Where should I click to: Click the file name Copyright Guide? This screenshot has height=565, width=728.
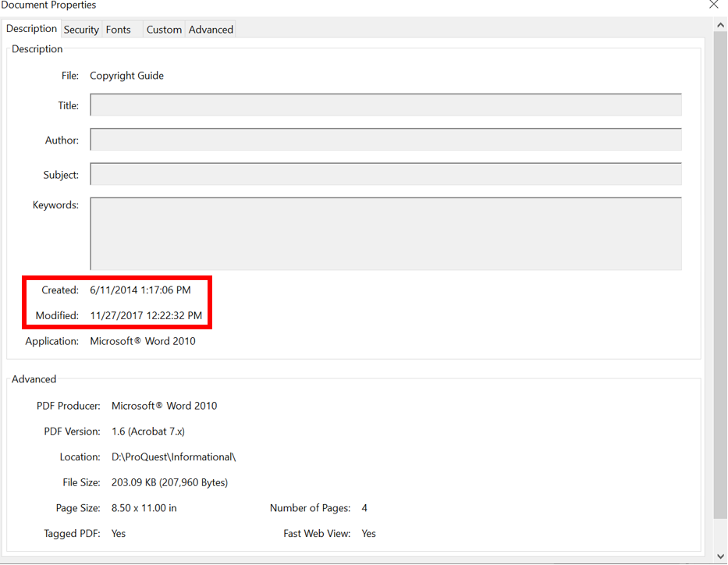(126, 76)
